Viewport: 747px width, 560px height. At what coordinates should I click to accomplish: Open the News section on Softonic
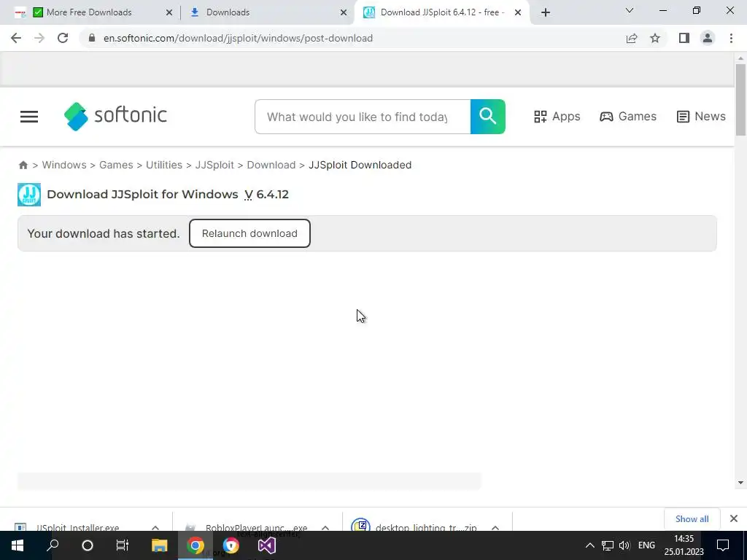pyautogui.click(x=701, y=117)
